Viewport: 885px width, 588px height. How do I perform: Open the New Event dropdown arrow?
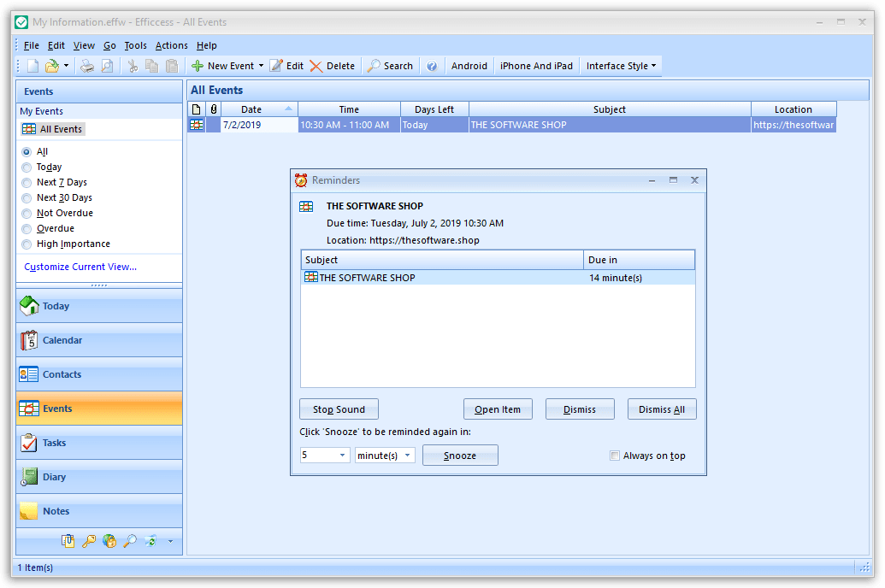click(260, 66)
